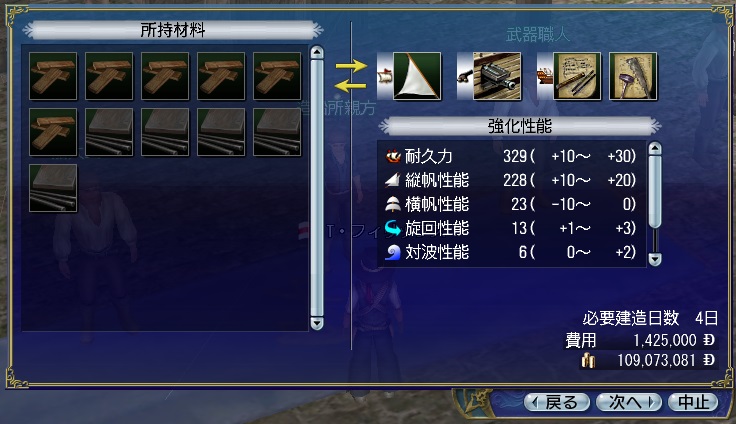Select the white sail slot icon
This screenshot has width=736, height=424.
[x=417, y=76]
